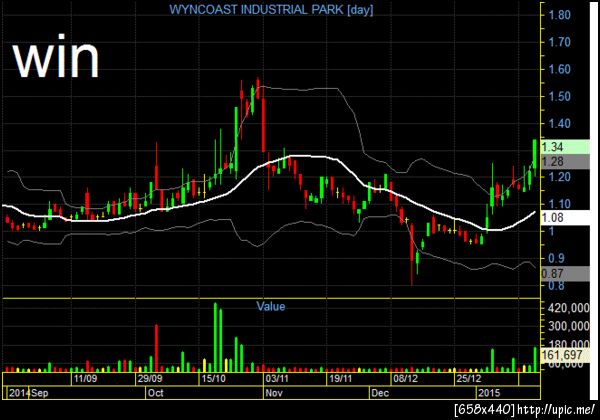The image size is (600, 420).
Task: Click the 1.10 price axis label
Action: 559,204
